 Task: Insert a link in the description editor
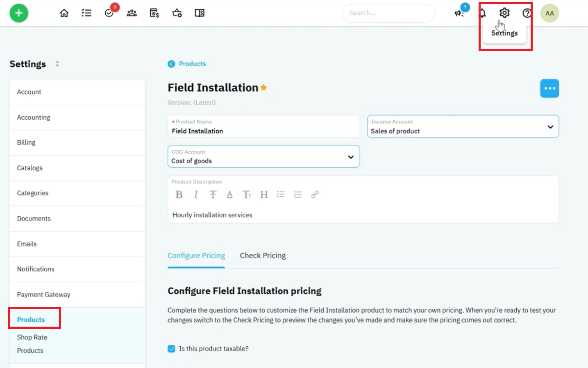[x=315, y=194]
